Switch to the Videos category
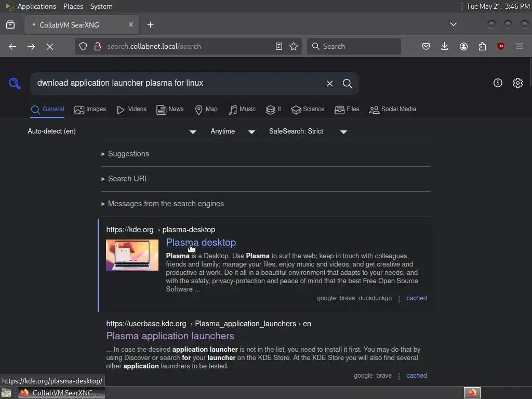 coord(131,109)
